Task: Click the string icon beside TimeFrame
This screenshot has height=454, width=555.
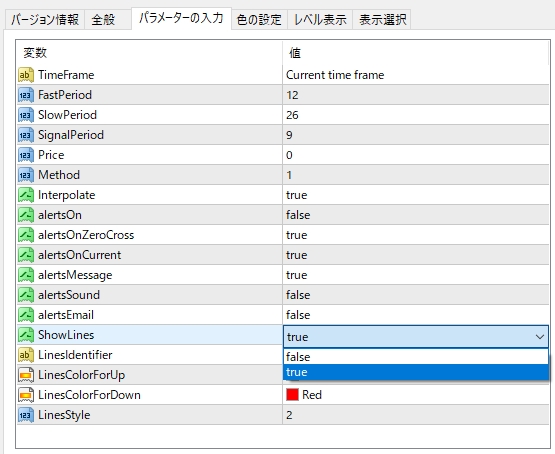Action: [x=26, y=75]
